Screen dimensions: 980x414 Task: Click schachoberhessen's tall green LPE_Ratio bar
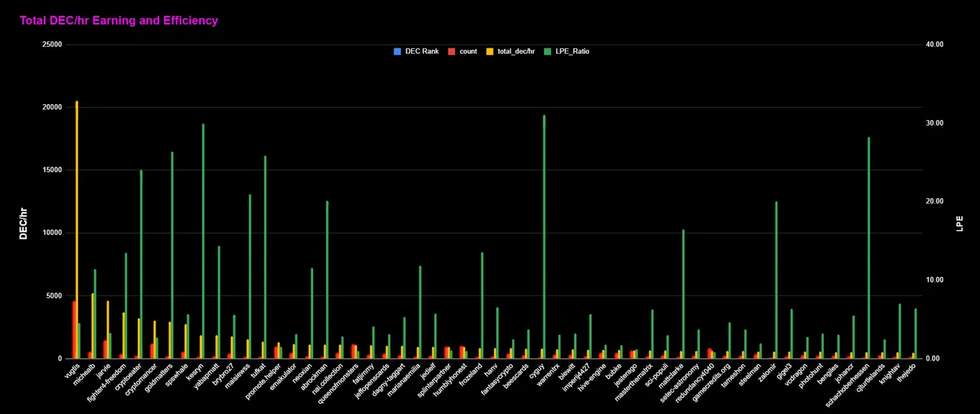869,248
